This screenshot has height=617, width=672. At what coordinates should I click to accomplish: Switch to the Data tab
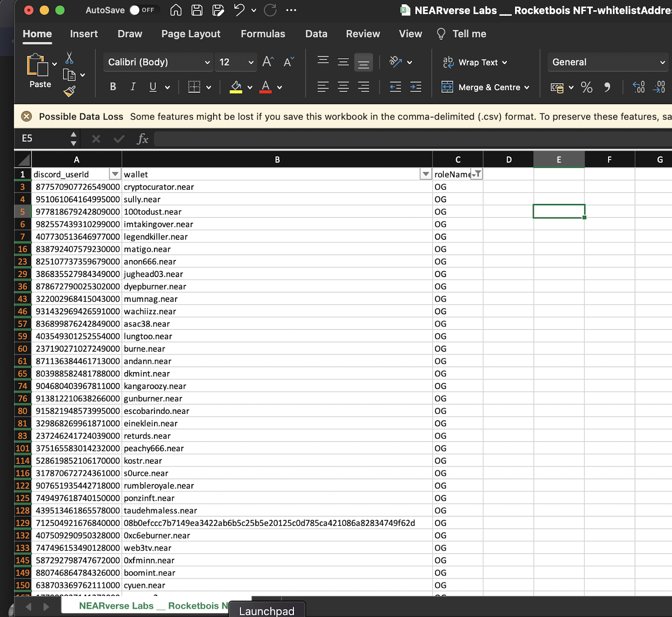[316, 34]
